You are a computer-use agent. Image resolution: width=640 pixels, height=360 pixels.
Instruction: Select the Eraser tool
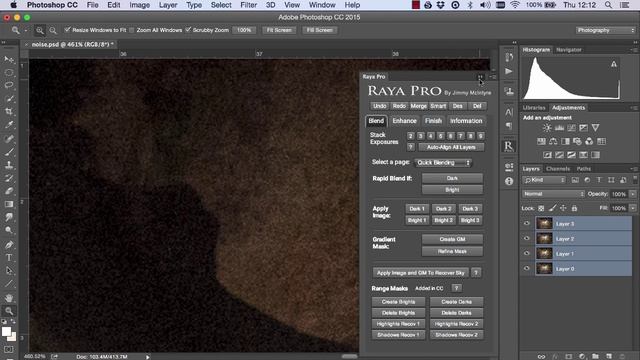coord(9,191)
